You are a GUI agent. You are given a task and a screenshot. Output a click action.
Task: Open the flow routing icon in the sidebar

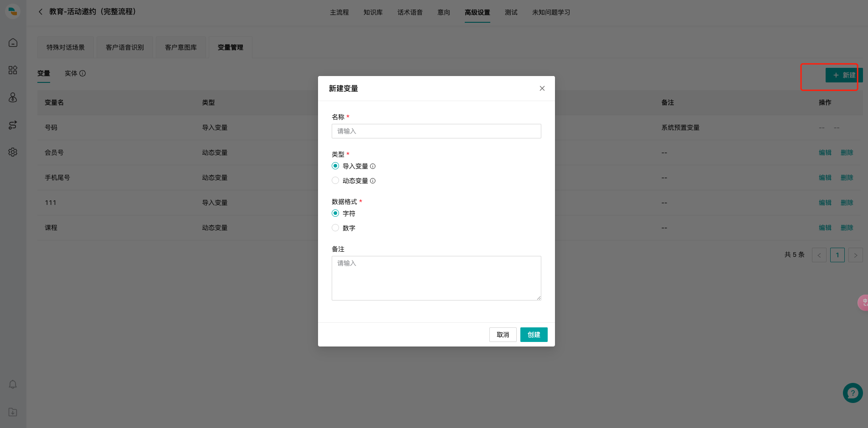(13, 125)
